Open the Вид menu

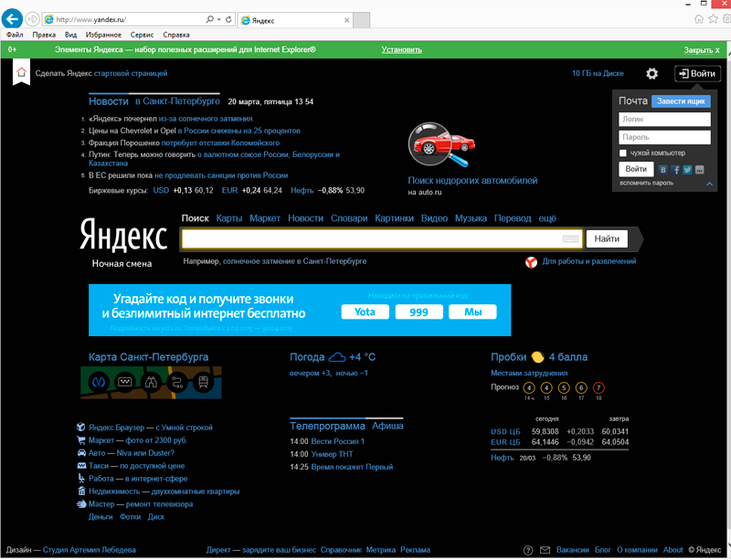tap(70, 35)
